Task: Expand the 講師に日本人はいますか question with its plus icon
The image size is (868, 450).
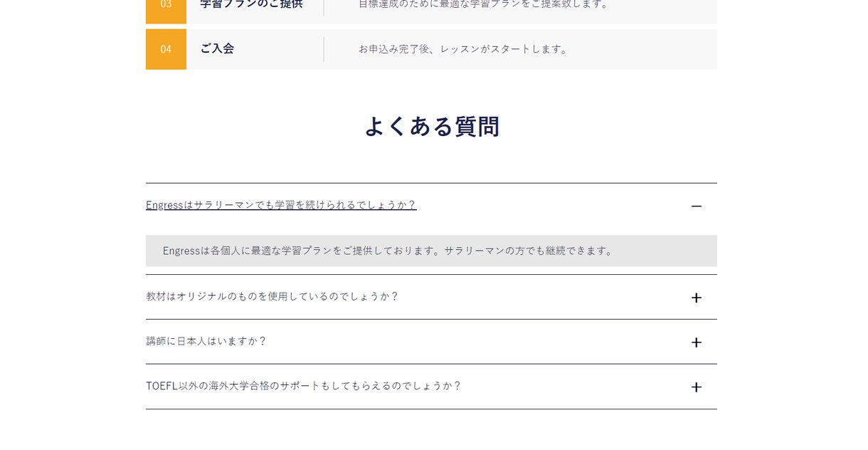Action: tap(696, 342)
